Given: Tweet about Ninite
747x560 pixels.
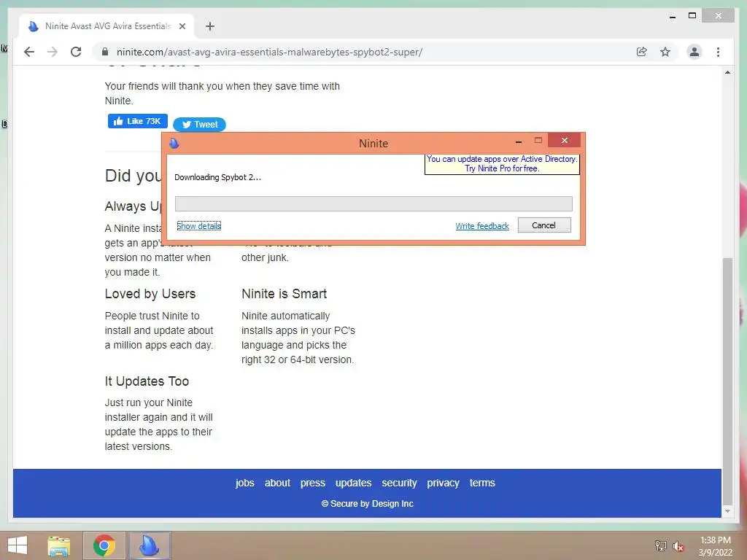Looking at the screenshot, I should pos(199,124).
